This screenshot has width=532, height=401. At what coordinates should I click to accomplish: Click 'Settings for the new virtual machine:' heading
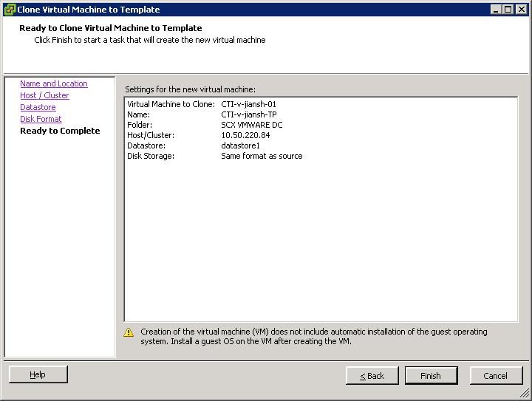[x=190, y=89]
